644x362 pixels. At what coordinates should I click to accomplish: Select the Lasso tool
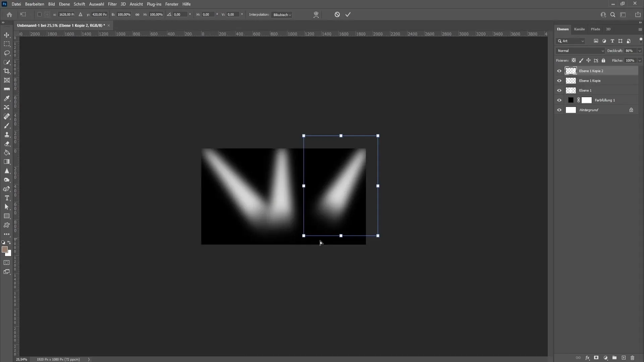pos(7,53)
